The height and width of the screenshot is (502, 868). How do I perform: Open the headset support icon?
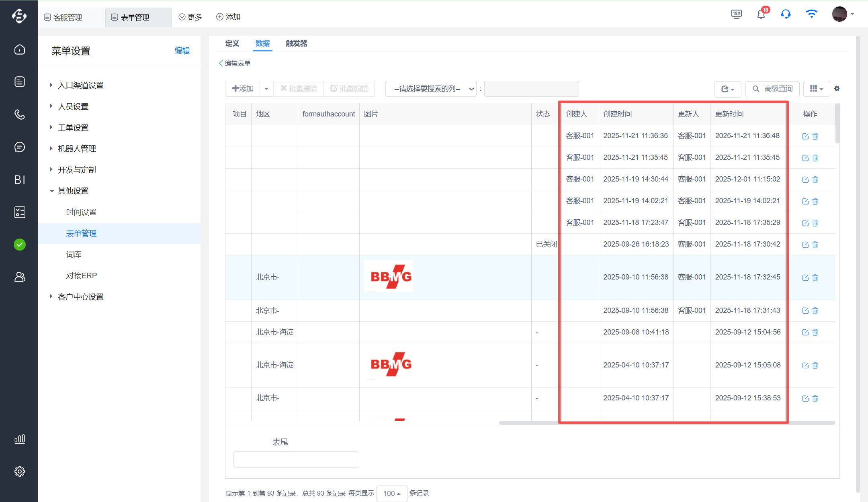(786, 14)
